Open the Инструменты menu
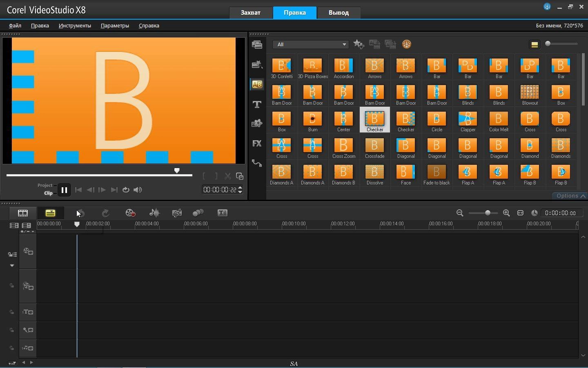This screenshot has height=368, width=588. click(x=75, y=25)
